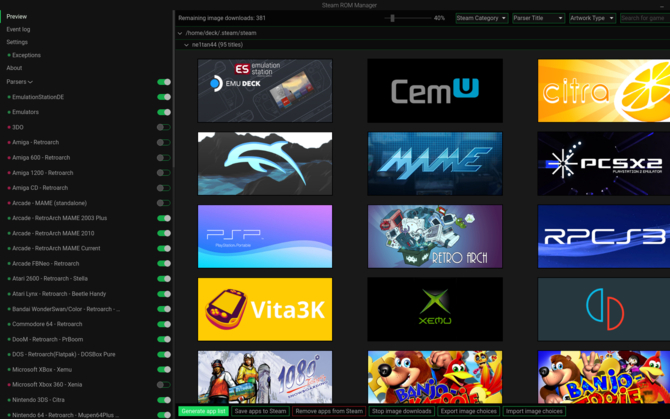
Task: Open Bandai WonderSwan/Color - Retroarch parser
Action: click(x=66, y=309)
